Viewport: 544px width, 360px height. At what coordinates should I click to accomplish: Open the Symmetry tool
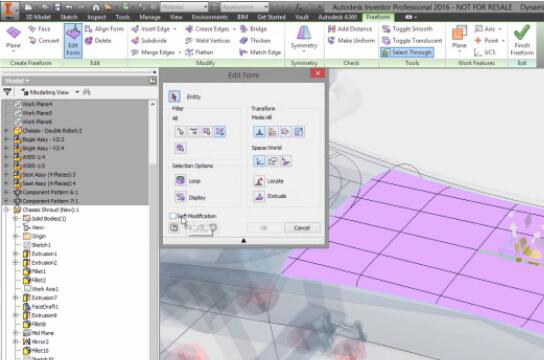[304, 39]
